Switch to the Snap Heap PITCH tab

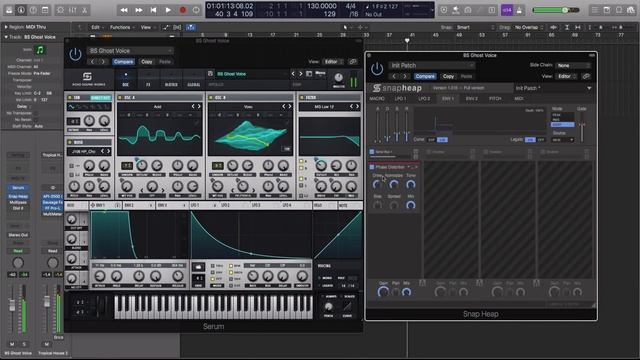[x=495, y=99]
